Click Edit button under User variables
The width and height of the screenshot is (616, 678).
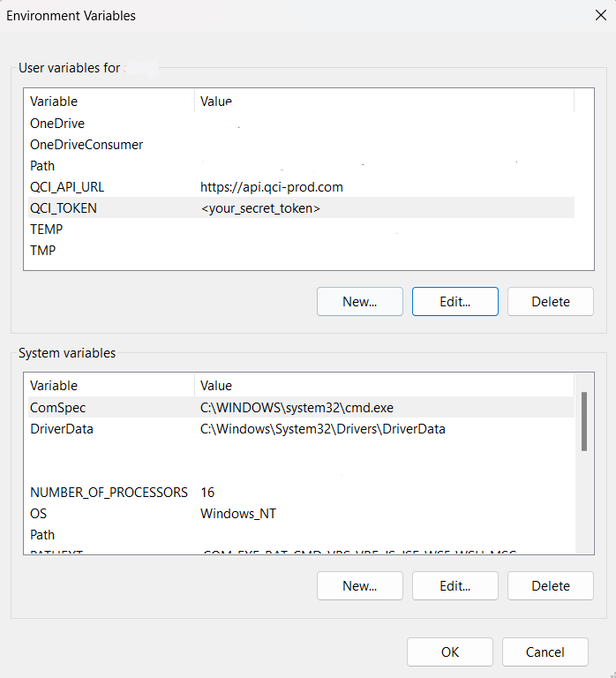pos(454,301)
